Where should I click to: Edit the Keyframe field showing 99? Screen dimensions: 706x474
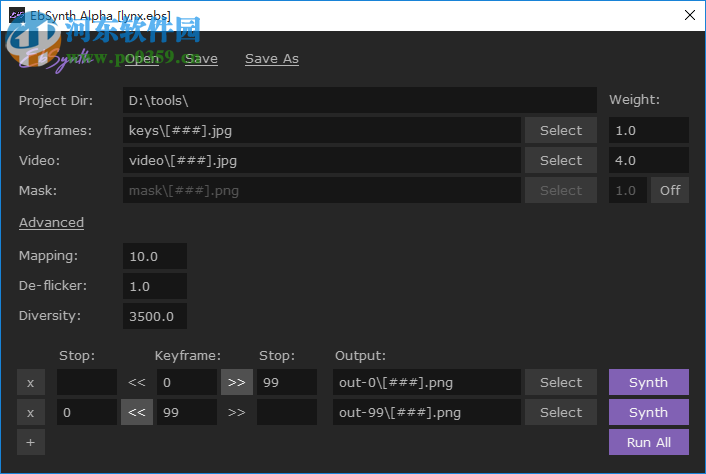click(x=187, y=412)
